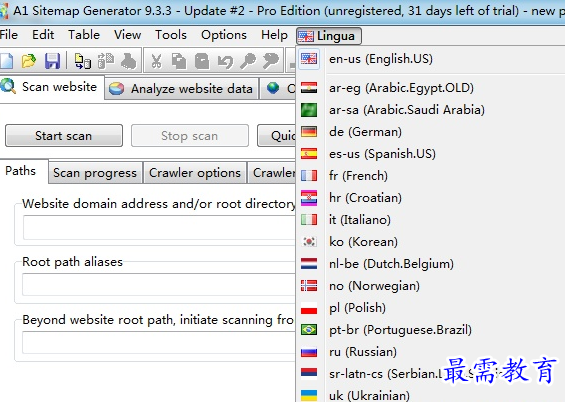The width and height of the screenshot is (565, 402).
Task: Click the greyed stamp-shaped toolbar icon
Action: pyautogui.click(x=129, y=61)
